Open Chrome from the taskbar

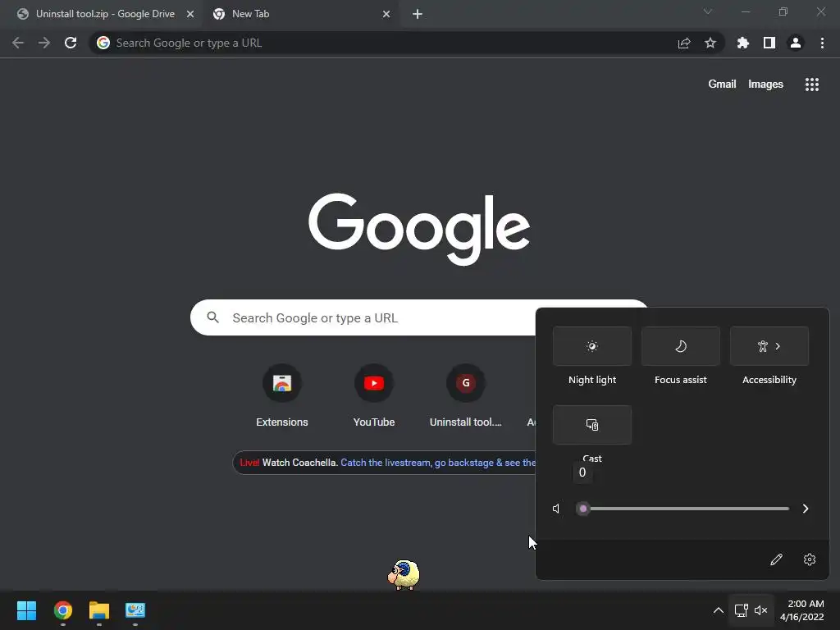coord(63,610)
